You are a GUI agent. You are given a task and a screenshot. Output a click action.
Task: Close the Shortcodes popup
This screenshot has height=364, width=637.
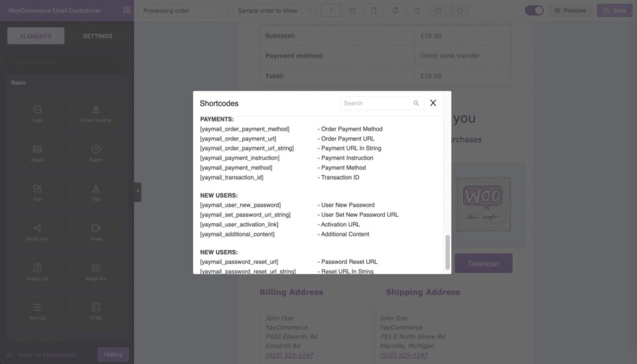tap(433, 103)
